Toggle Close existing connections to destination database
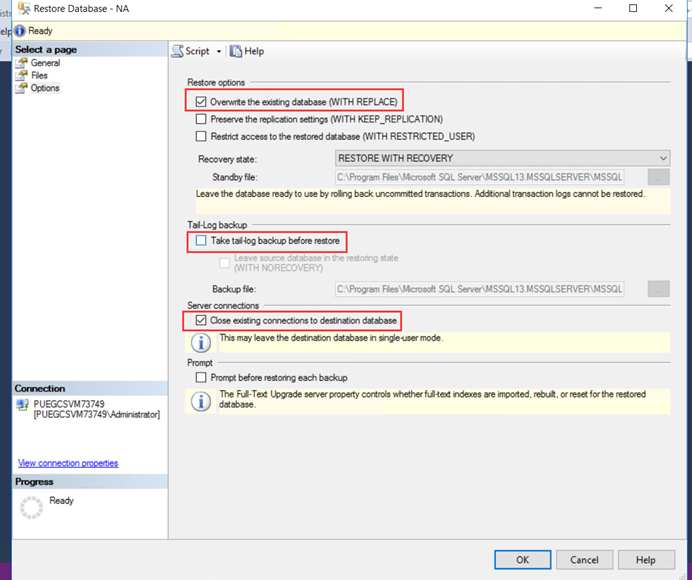Image resolution: width=692 pixels, height=580 pixels. [202, 320]
